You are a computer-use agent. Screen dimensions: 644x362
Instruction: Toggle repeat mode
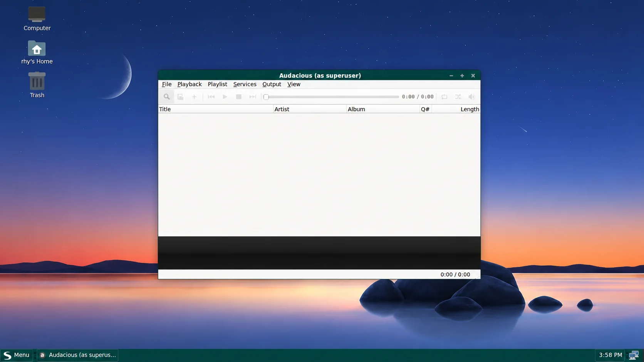[x=444, y=97]
